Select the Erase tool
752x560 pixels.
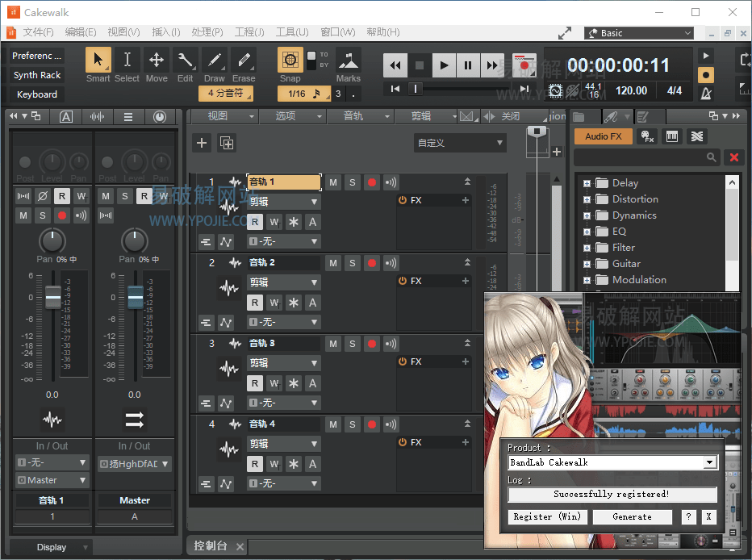pos(244,61)
